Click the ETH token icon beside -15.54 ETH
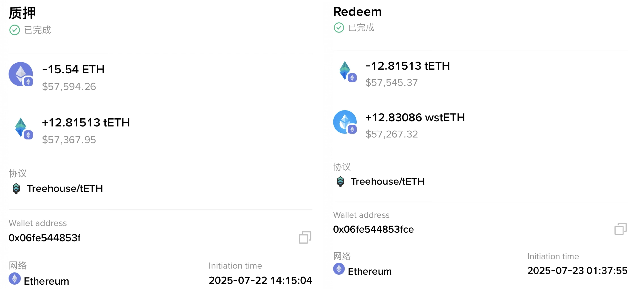644x289 pixels. (21, 74)
